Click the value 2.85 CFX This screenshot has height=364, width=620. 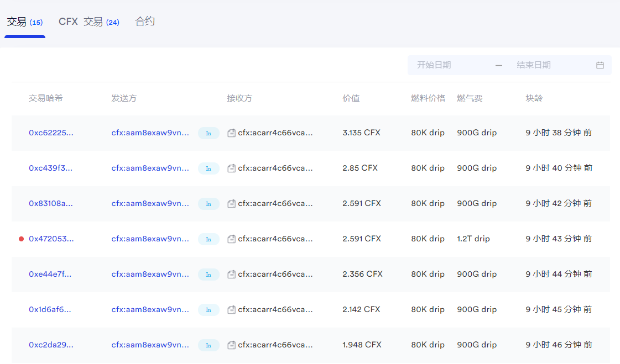point(360,168)
